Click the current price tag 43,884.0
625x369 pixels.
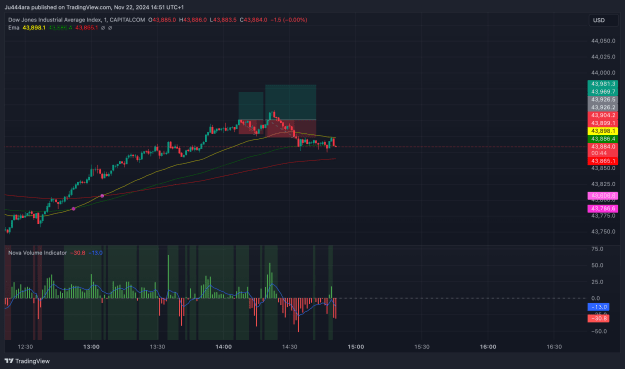pos(603,147)
